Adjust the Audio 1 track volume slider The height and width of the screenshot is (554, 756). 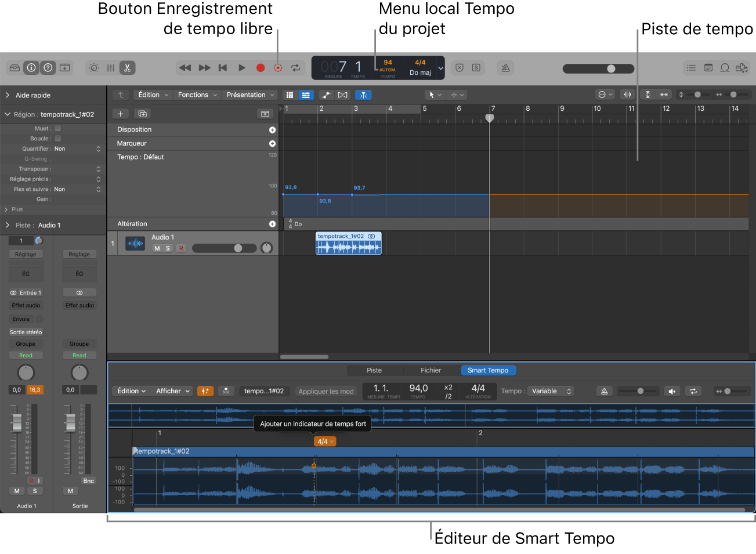224,248
